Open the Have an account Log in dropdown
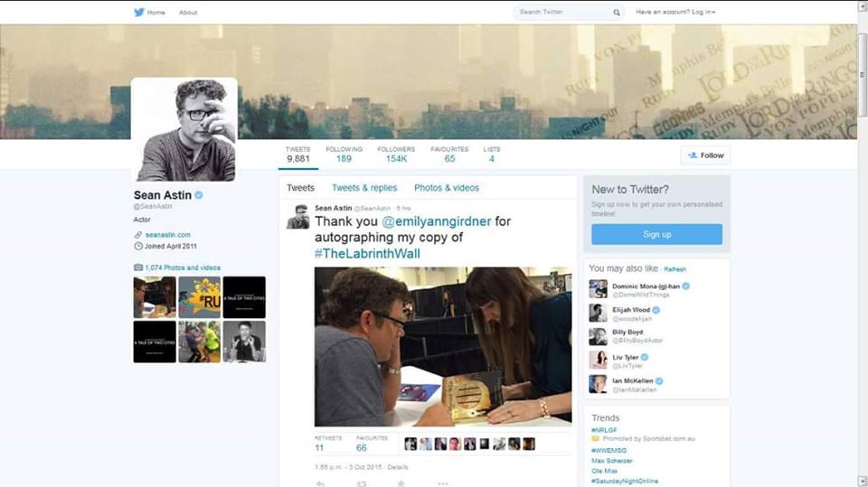 [675, 12]
